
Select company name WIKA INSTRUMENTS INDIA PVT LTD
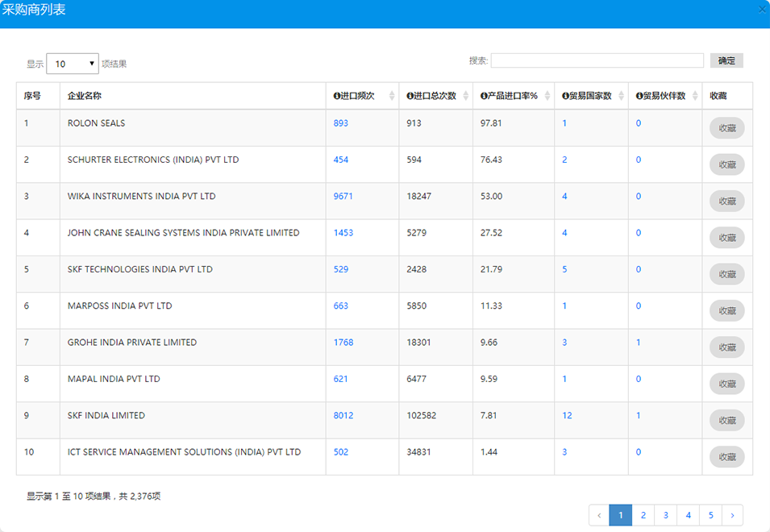[x=141, y=197]
